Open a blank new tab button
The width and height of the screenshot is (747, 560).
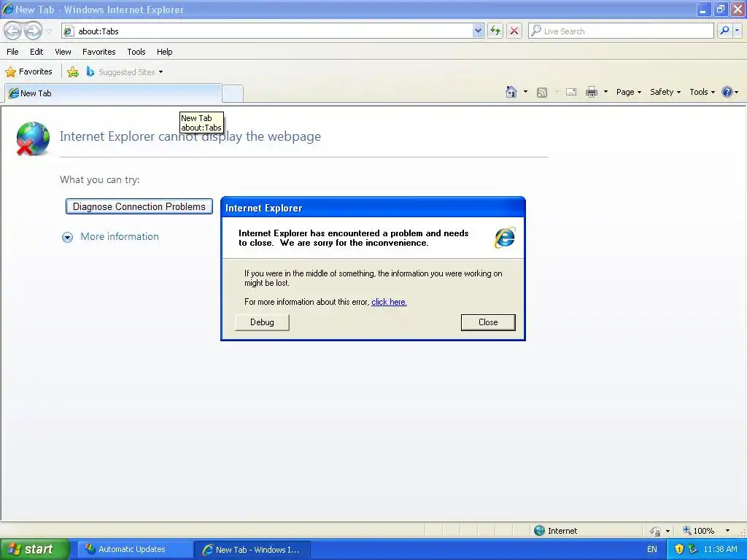coord(233,94)
